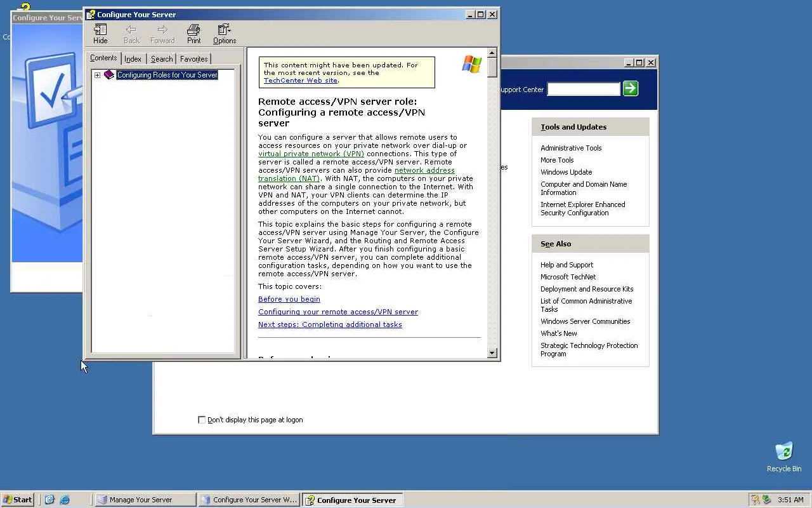
Task: Open Administrative Tools in Manage Your Server
Action: (571, 148)
